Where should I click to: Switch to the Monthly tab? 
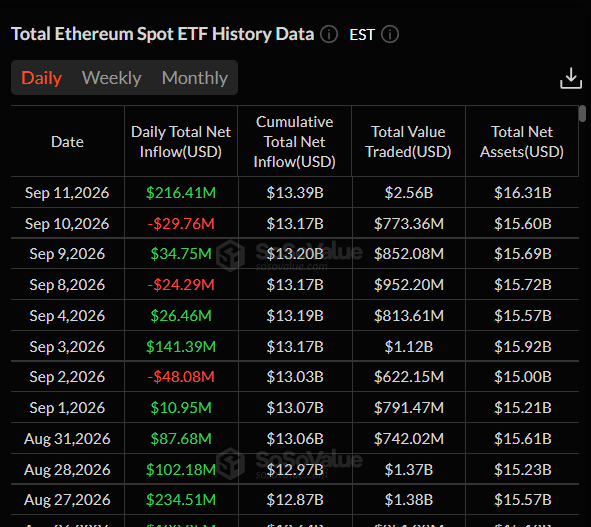pyautogui.click(x=195, y=78)
